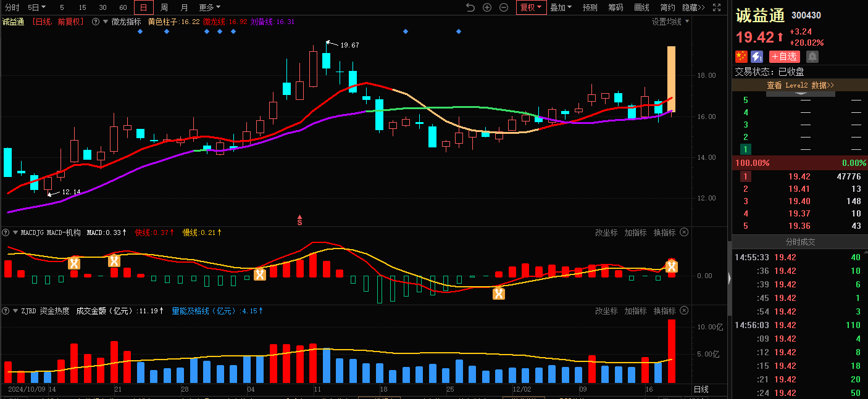Image resolution: width=868 pixels, height=399 pixels.
Task: Open the 筹码 chip distribution tab
Action: click(616, 7)
